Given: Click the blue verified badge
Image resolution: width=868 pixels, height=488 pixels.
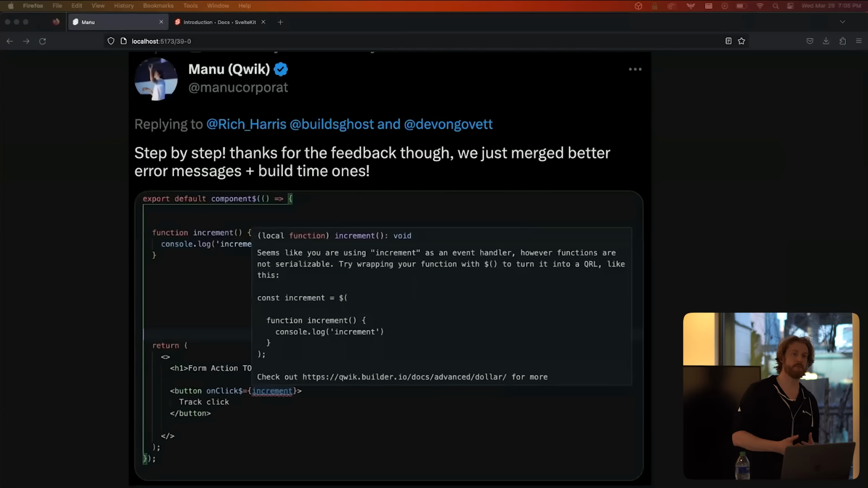Looking at the screenshot, I should pyautogui.click(x=281, y=69).
